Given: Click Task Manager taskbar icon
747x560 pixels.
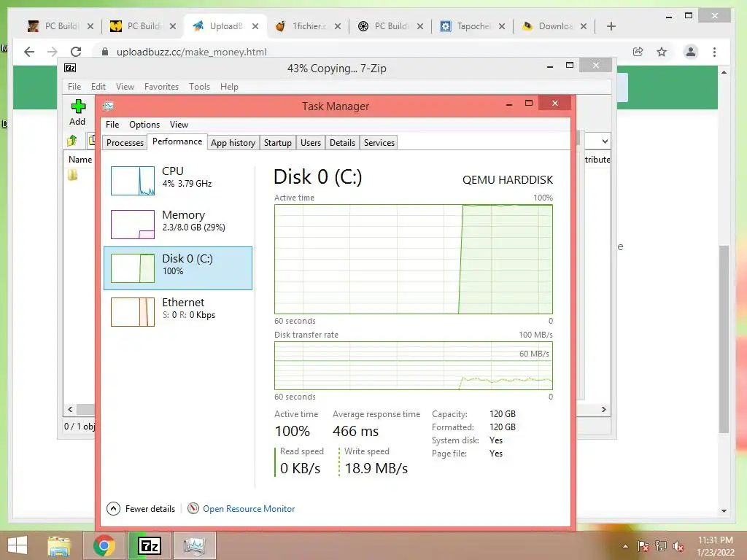Looking at the screenshot, I should tap(194, 545).
